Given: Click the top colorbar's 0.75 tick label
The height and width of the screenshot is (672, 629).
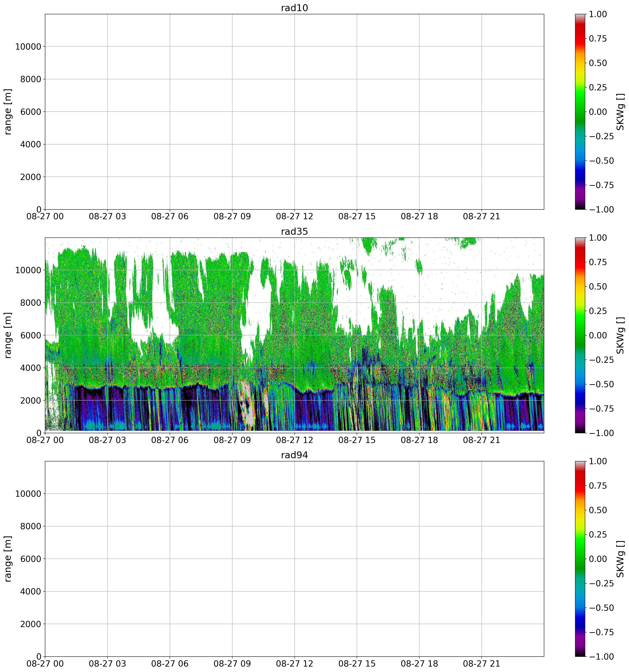Looking at the screenshot, I should [598, 39].
